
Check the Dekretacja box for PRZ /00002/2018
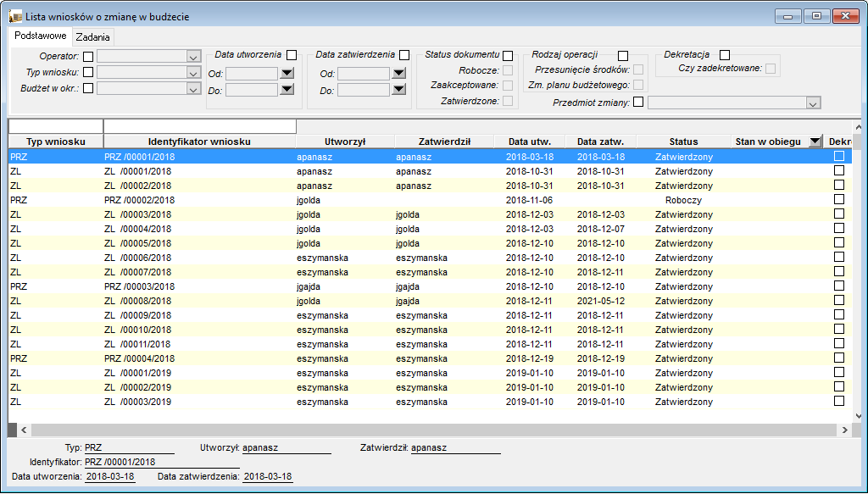click(839, 199)
